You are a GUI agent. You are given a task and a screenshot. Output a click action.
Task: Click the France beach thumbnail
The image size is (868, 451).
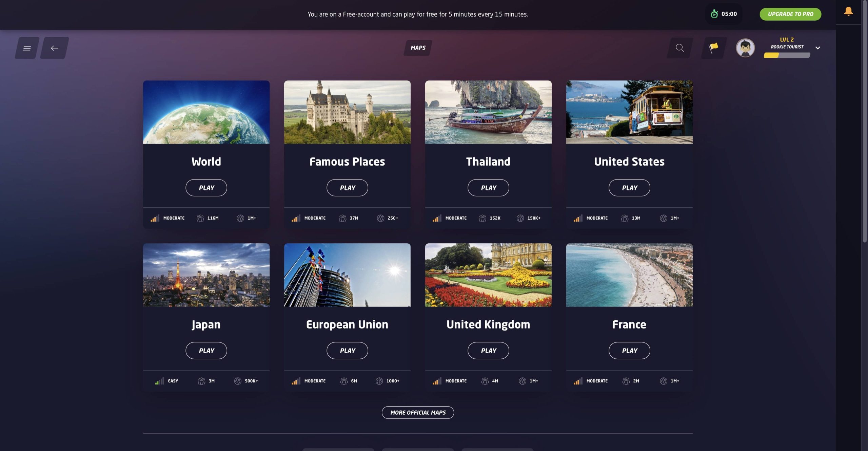point(629,275)
